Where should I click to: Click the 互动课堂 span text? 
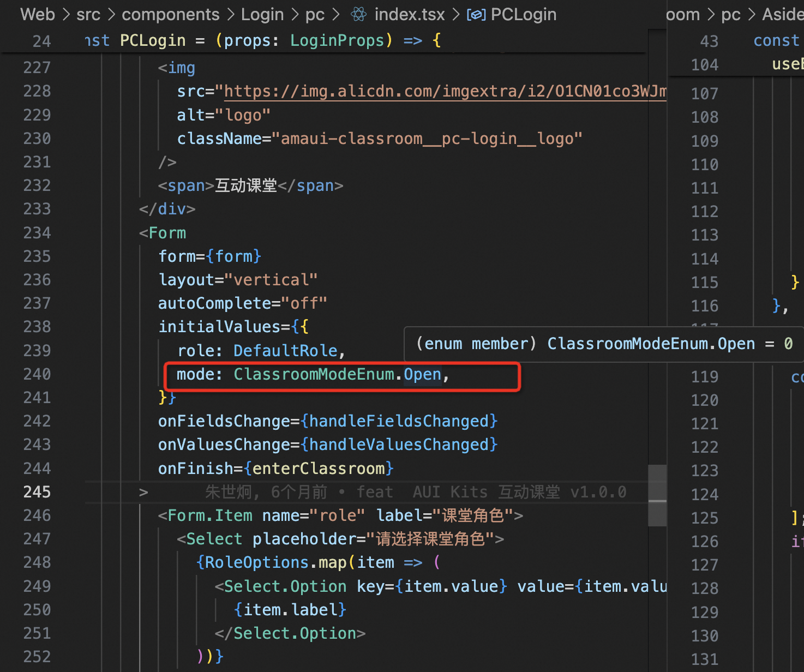(x=246, y=185)
